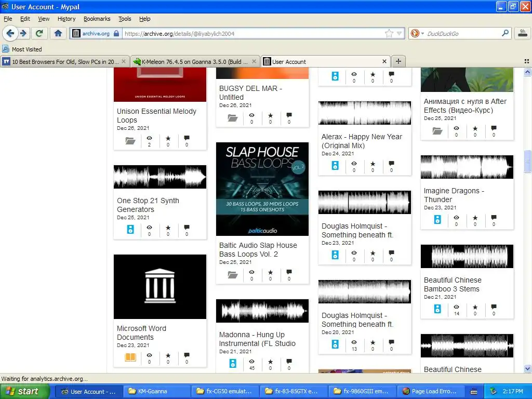Open the Alerax - Happy New Year link
The image size is (532, 399).
(362, 141)
